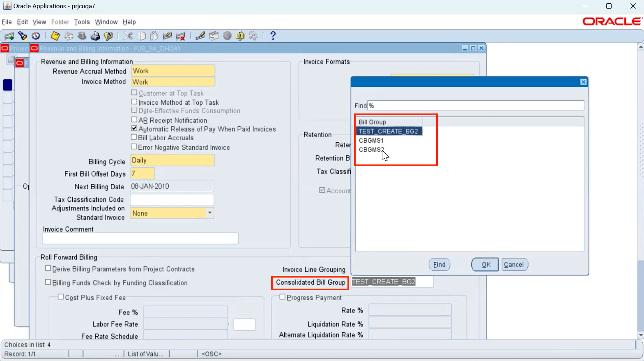
Task: Click the Consolidated Bill Group value field
Action: click(x=392, y=282)
